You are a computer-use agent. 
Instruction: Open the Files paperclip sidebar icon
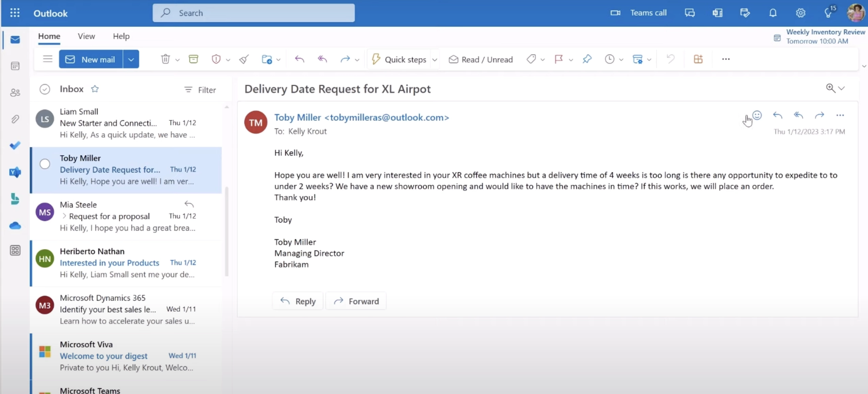click(15, 119)
